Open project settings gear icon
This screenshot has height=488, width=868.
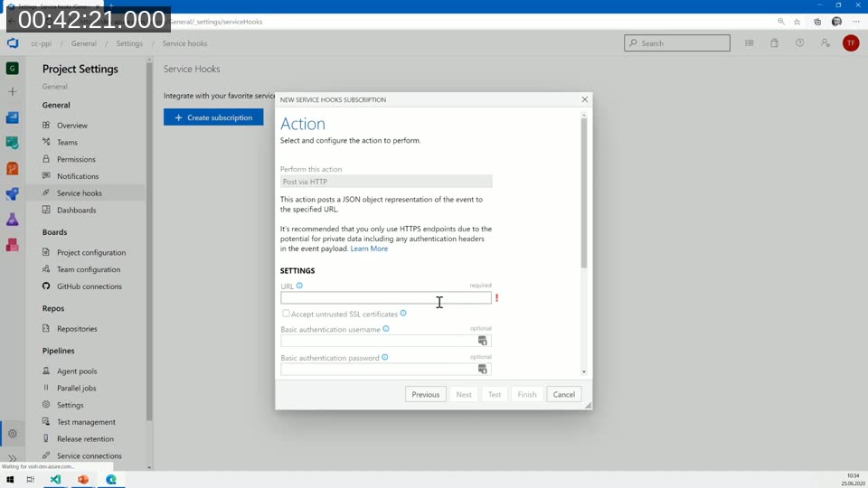click(x=12, y=434)
